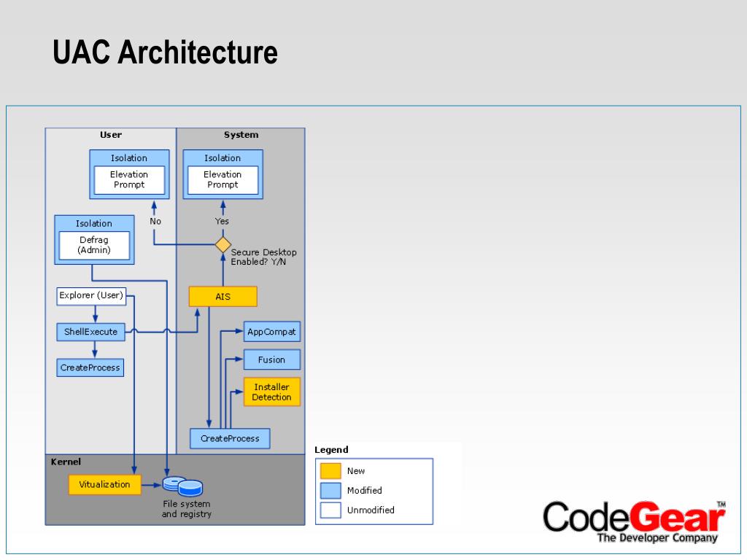The width and height of the screenshot is (747, 560).
Task: Click the "User" column heading
Action: [111, 135]
